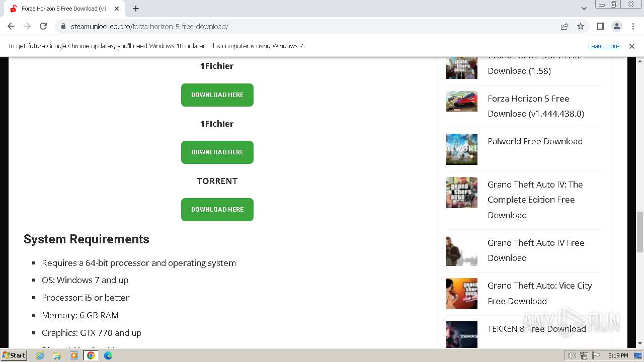Click the system tray display icon
Image resolution: width=644 pixels, height=362 pixels.
[x=638, y=355]
